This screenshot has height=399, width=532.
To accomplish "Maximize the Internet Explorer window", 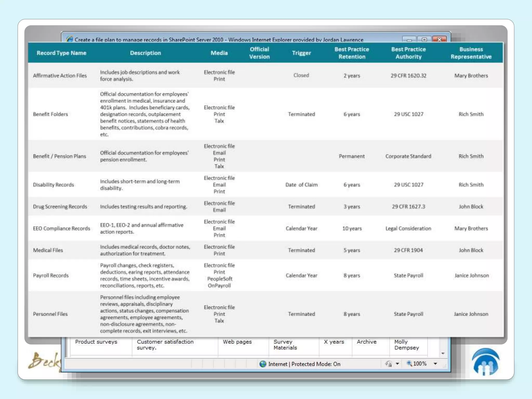I will (424, 40).
